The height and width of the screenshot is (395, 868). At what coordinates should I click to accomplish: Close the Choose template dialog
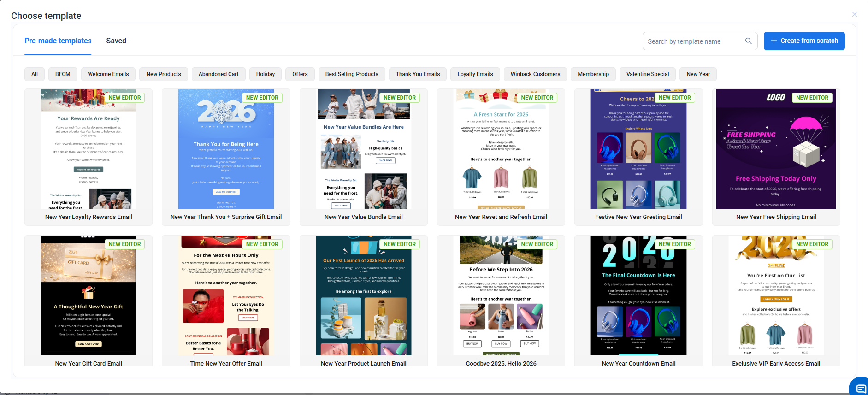[x=854, y=14]
